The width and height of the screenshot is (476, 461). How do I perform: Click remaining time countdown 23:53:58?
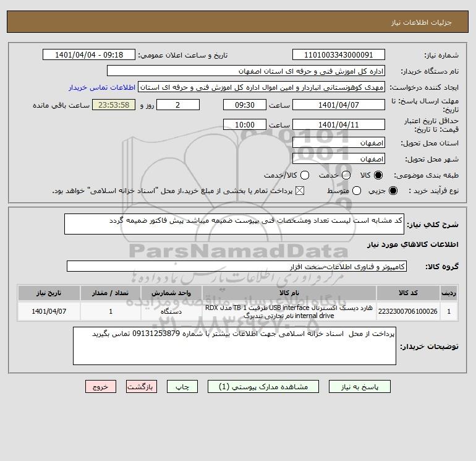[114, 105]
